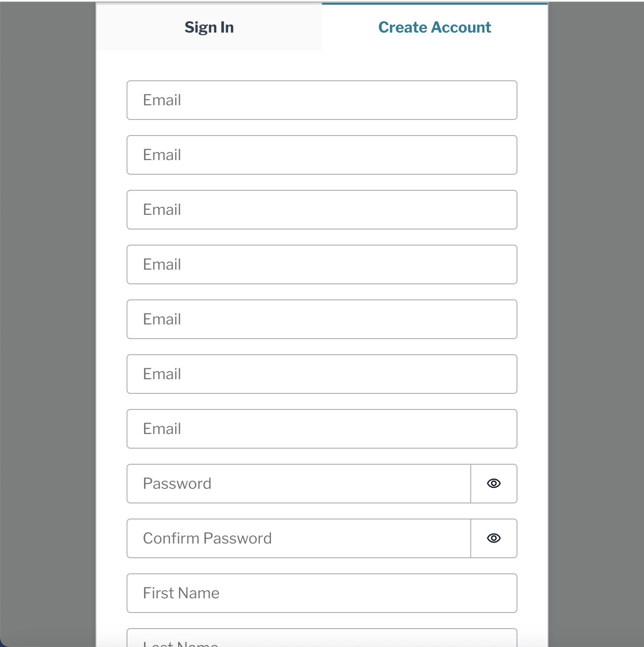644x647 pixels.
Task: Toggle Password visibility with the eye icon
Action: [x=494, y=483]
